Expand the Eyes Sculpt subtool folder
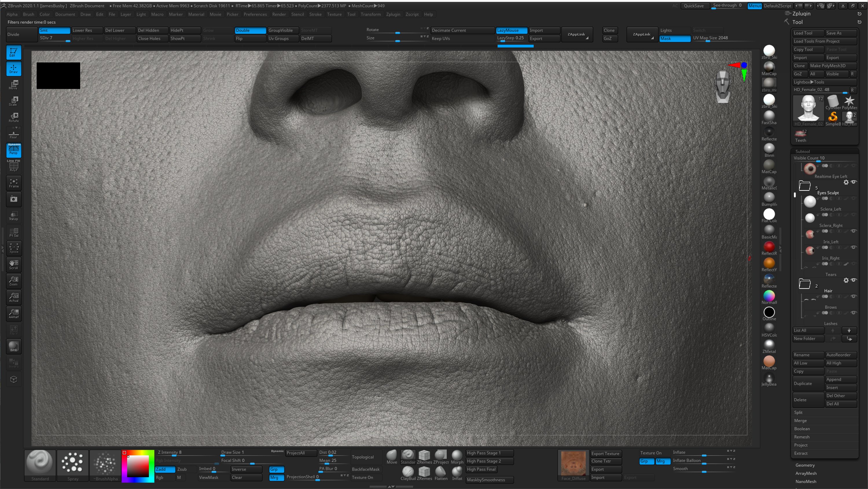Image resolution: width=868 pixels, height=489 pixels. [x=805, y=186]
